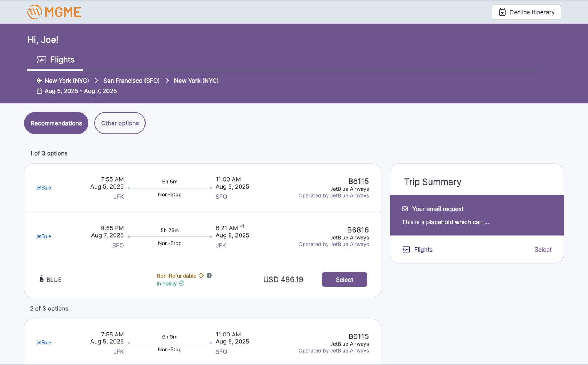This screenshot has width=588, height=365.
Task: Click the Flights label in Trip Summary
Action: tap(423, 249)
